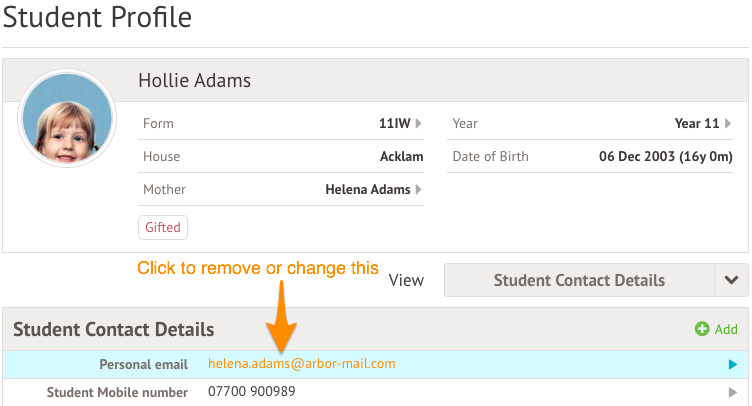Click the green Add plus icon
Screen dimensions: 752x406
point(701,329)
